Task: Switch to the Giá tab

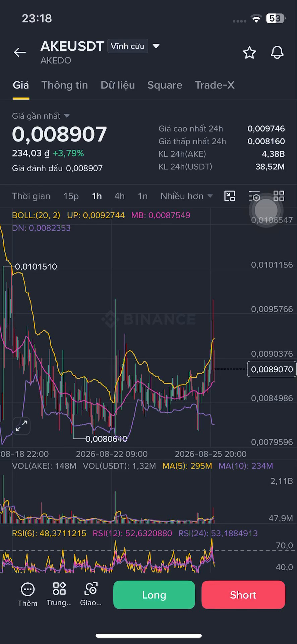Action: pyautogui.click(x=21, y=85)
